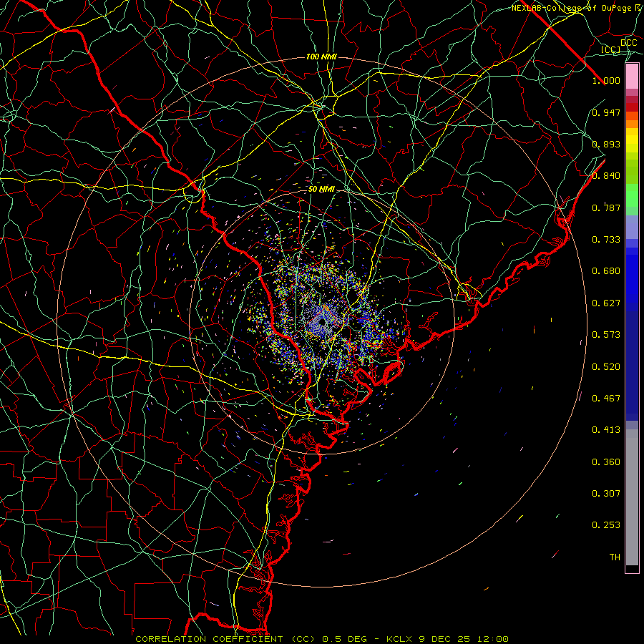This screenshot has width=644, height=644.
Task: Click the 0.627 scale value
Action: click(x=606, y=303)
